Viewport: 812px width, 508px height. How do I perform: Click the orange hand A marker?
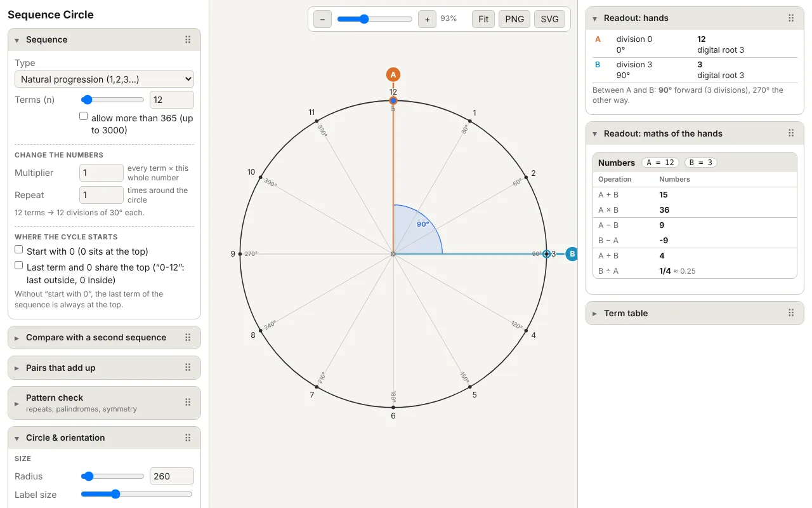(x=393, y=74)
